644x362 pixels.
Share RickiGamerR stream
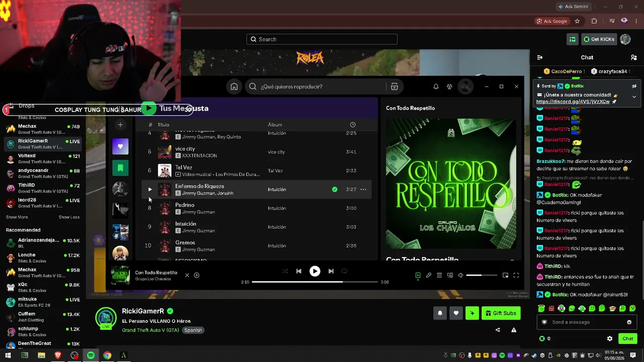(498, 330)
